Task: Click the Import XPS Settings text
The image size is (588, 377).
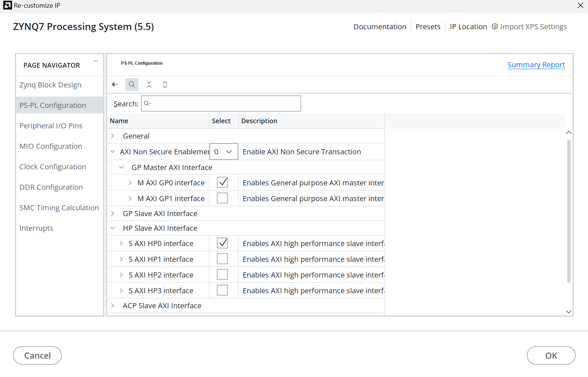Action: [x=534, y=27]
